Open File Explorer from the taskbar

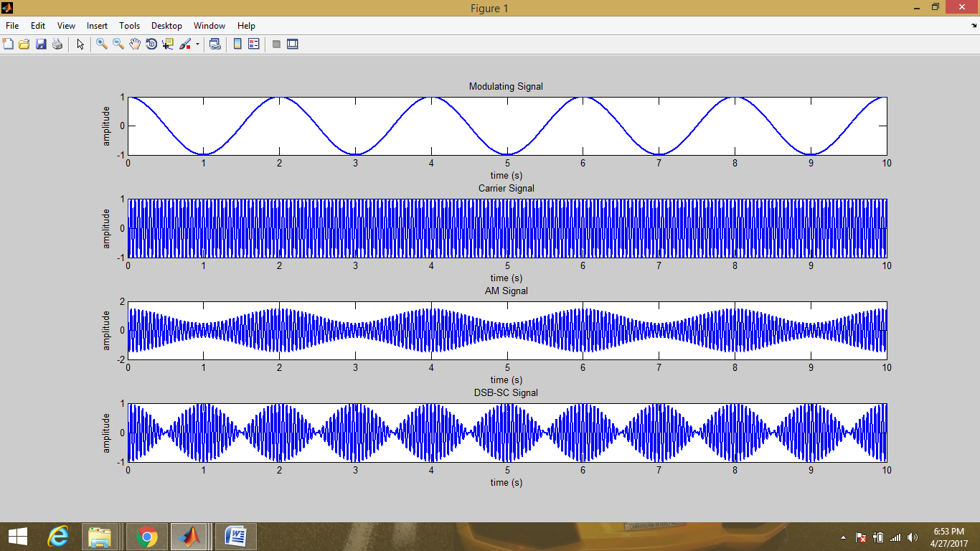[x=100, y=536]
